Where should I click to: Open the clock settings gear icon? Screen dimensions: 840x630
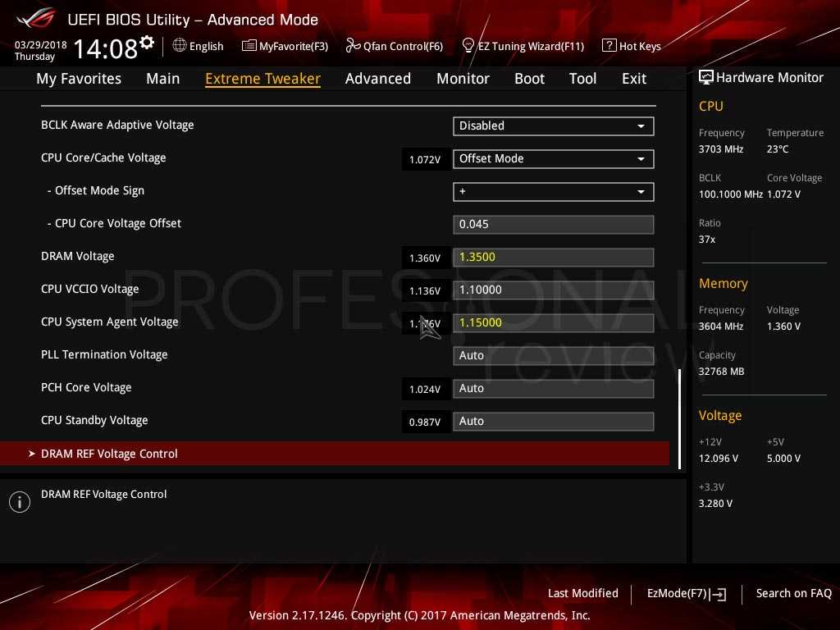click(x=147, y=43)
